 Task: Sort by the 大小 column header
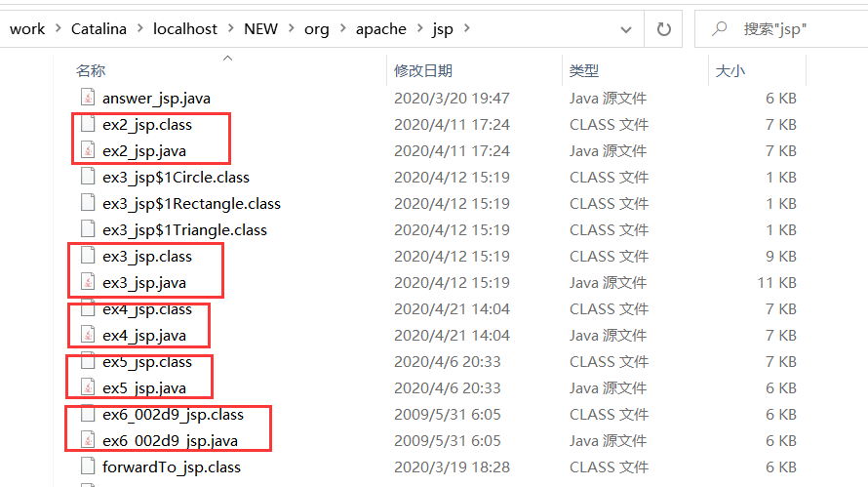point(730,71)
